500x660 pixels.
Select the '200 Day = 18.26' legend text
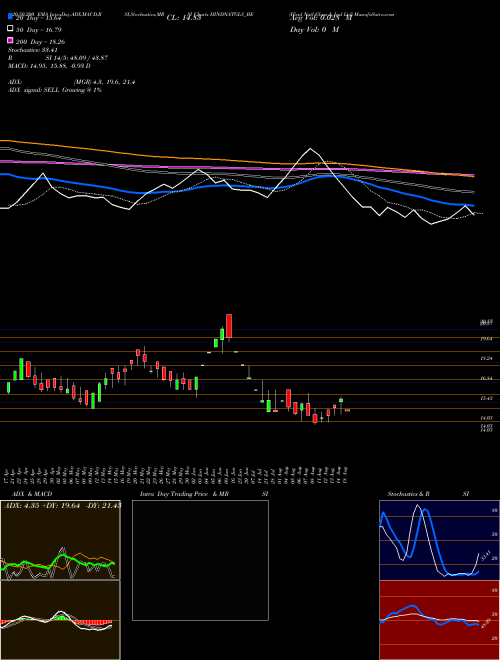tap(40, 42)
